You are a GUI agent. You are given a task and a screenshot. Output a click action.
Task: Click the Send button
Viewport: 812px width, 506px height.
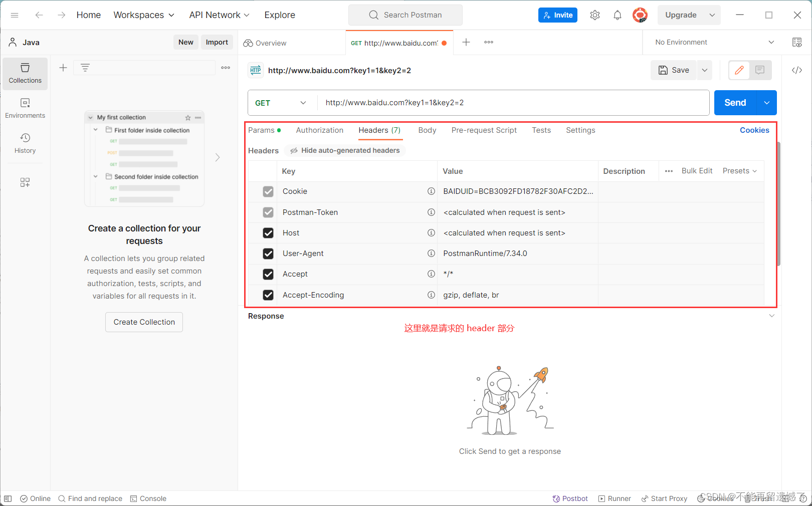pos(735,103)
